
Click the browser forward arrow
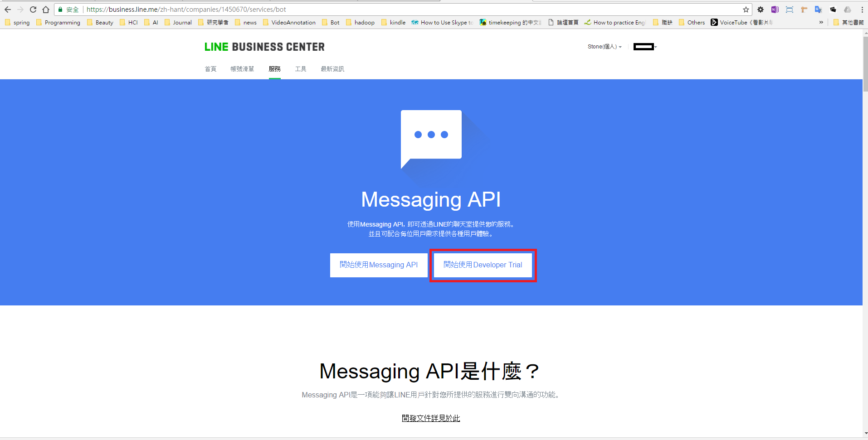[20, 10]
